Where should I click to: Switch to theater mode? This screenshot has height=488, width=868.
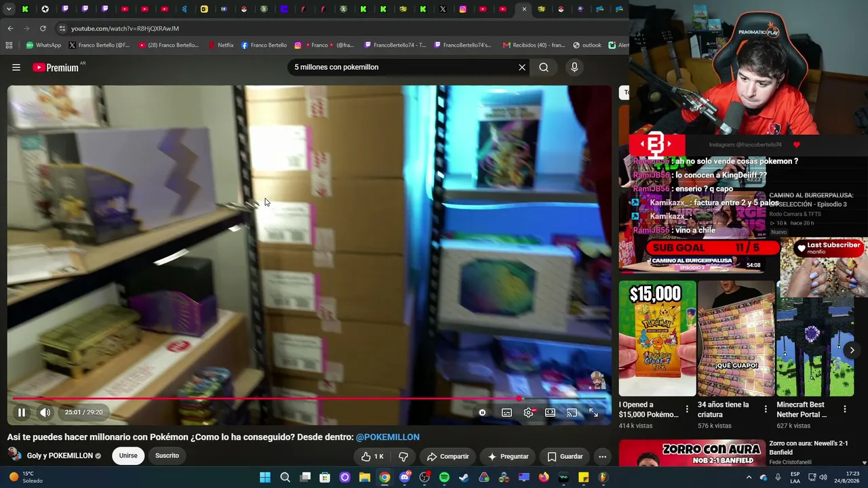550,412
